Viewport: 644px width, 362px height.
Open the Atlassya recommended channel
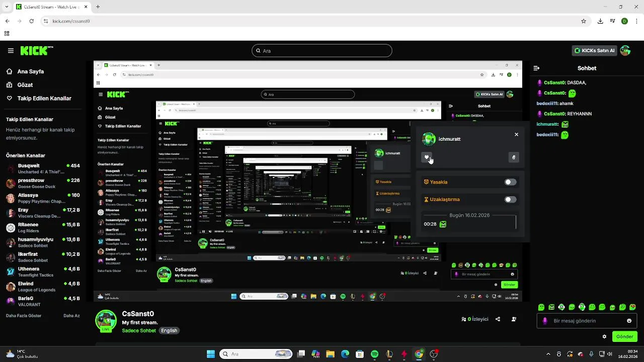[x=43, y=198]
